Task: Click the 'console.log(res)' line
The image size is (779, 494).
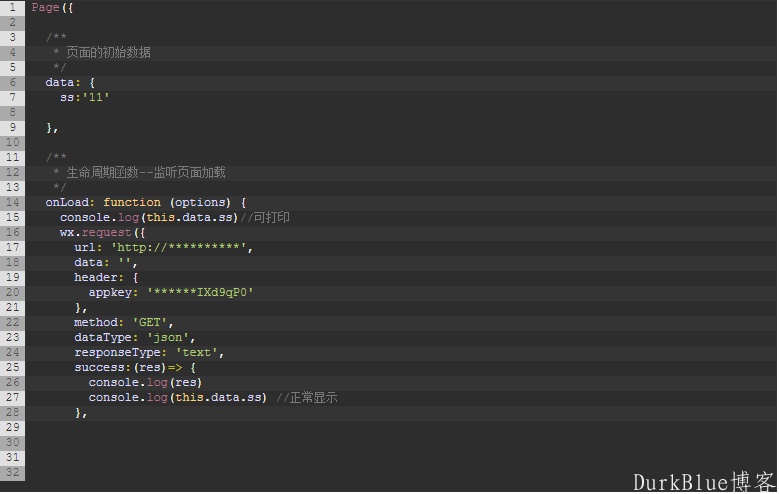Action: pos(145,383)
